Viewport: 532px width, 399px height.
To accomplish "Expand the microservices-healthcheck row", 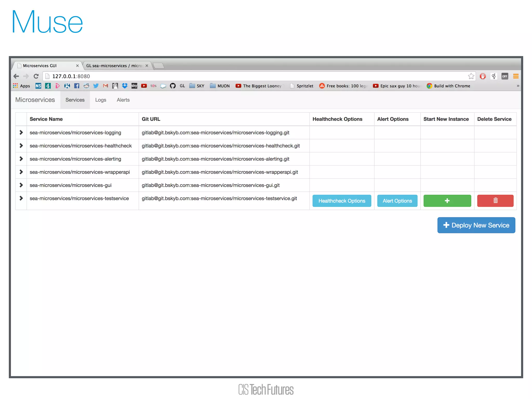I will click(x=21, y=145).
